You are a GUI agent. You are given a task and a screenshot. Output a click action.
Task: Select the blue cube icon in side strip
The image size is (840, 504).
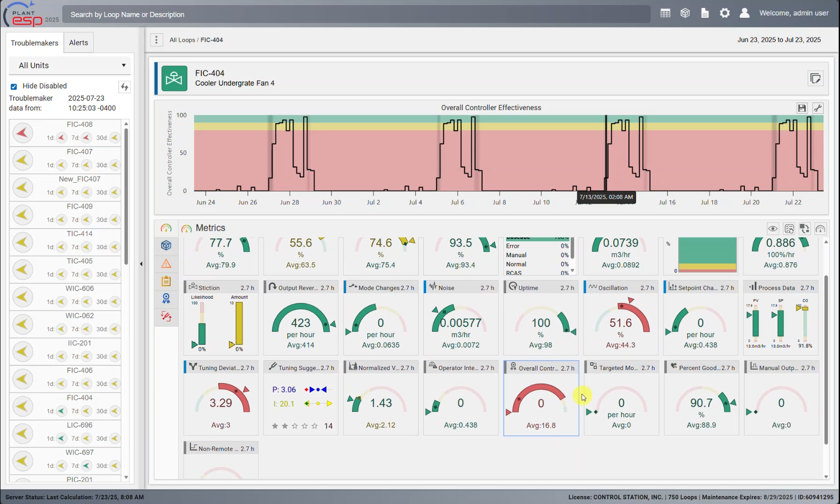tap(166, 245)
